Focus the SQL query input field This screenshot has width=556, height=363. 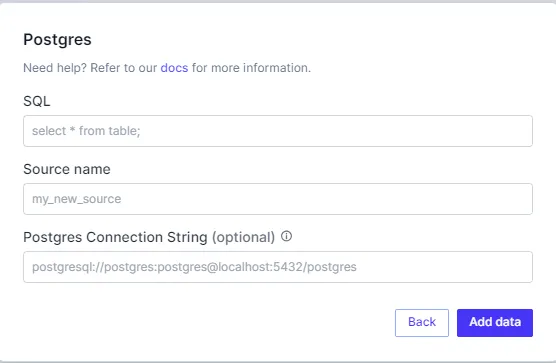[278, 131]
